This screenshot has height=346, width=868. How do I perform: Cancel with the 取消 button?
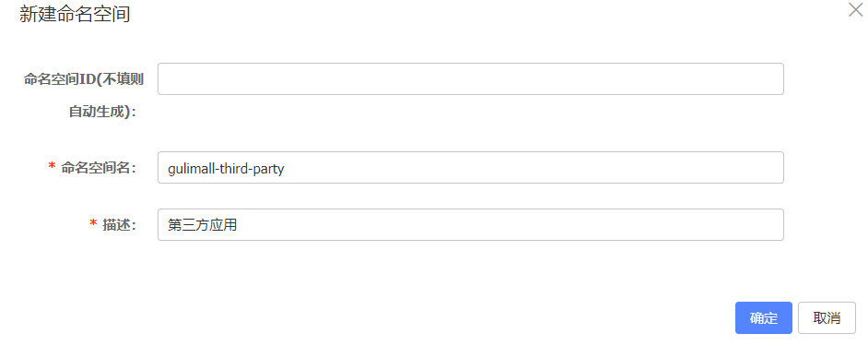click(x=827, y=317)
